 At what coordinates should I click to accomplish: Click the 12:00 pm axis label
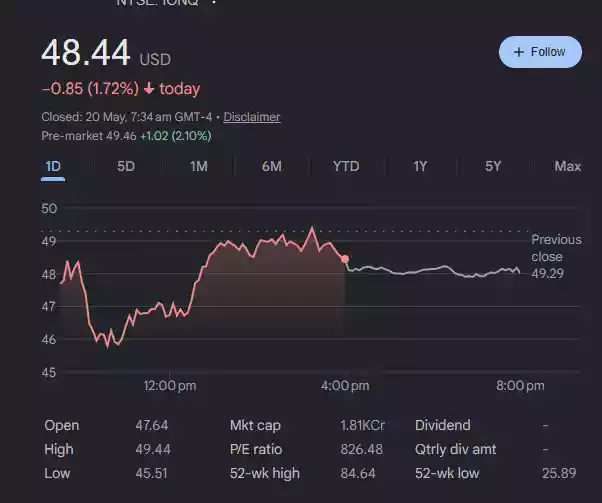coord(170,386)
